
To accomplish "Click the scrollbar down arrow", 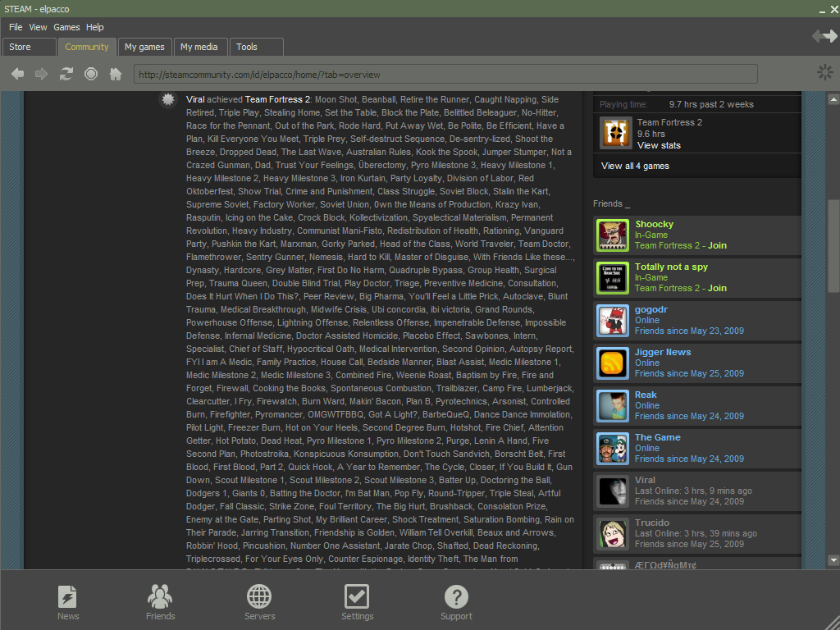I will point(833,560).
